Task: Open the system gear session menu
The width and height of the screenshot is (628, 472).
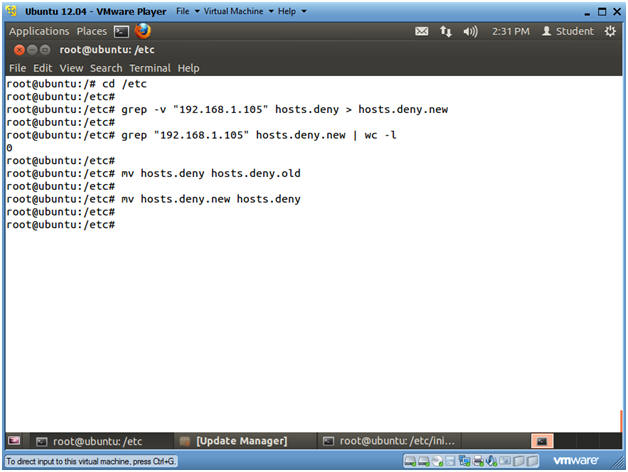Action: point(610,31)
